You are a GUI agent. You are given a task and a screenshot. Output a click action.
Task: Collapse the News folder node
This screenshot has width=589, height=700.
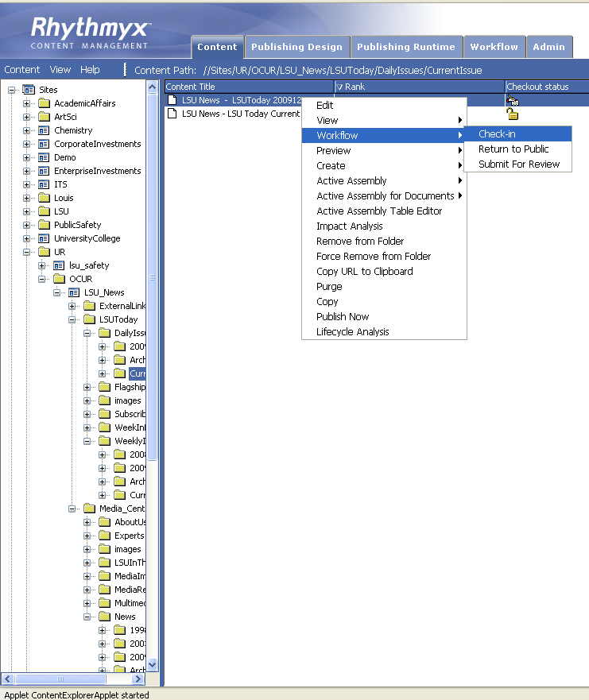(87, 617)
